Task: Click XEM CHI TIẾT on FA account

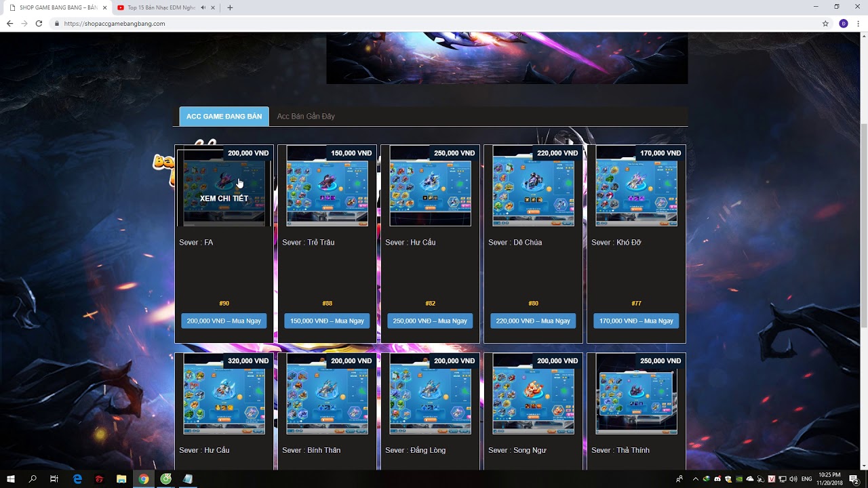Action: (x=224, y=199)
